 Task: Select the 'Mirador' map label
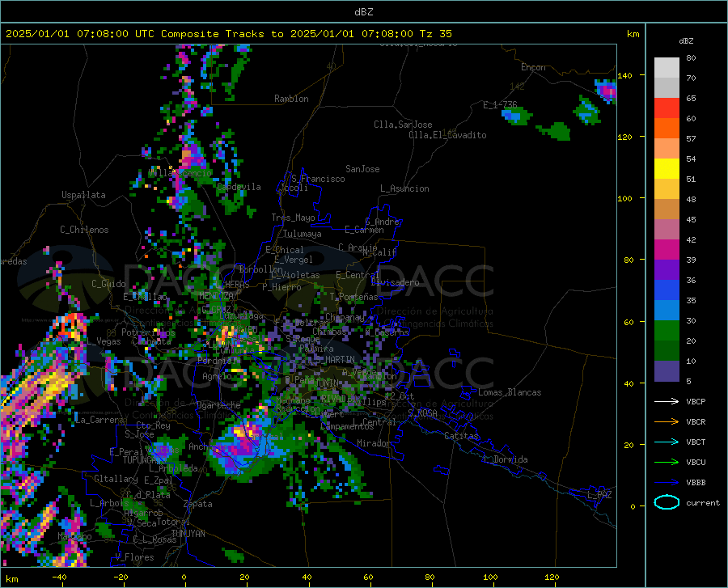pos(373,443)
